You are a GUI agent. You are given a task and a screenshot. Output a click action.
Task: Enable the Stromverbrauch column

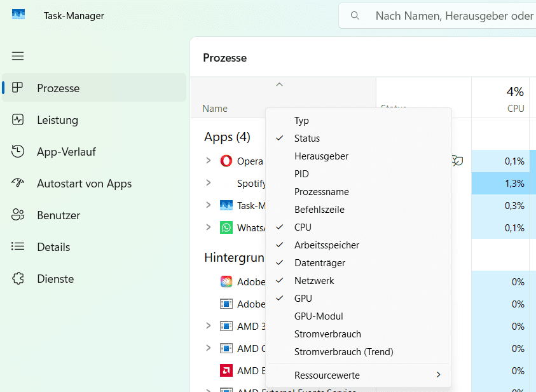pos(359,334)
